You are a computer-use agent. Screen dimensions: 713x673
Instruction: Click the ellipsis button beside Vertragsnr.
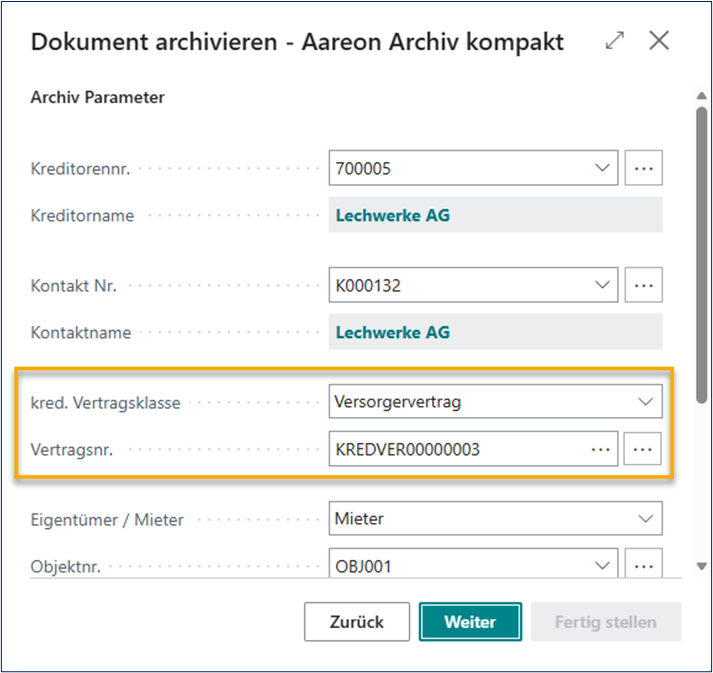(642, 449)
